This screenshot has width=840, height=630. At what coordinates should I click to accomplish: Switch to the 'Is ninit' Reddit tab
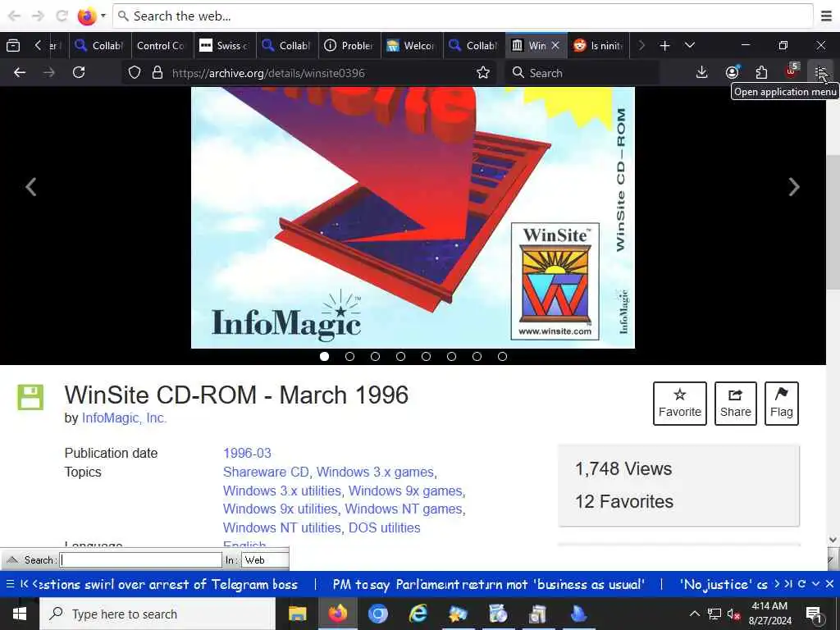(x=598, y=46)
